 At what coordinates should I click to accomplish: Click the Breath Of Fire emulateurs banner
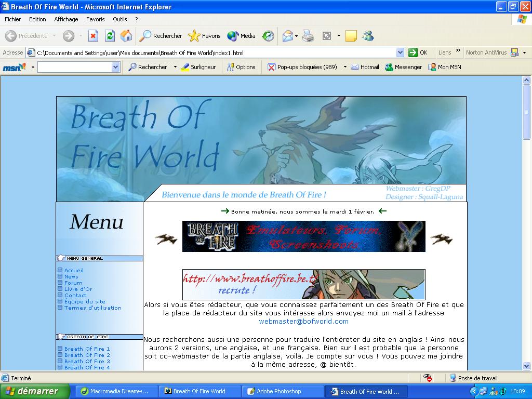pyautogui.click(x=303, y=236)
